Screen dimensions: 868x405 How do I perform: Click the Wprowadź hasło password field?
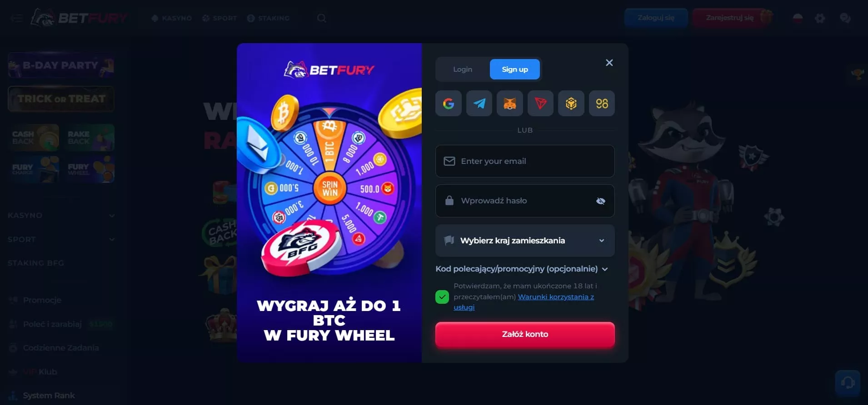525,201
